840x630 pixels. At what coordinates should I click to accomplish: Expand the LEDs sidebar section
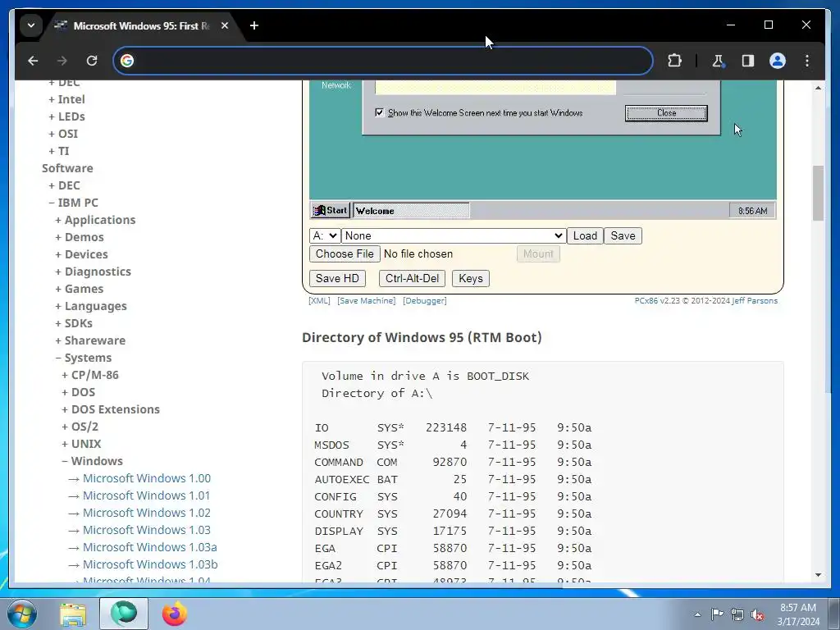point(66,116)
